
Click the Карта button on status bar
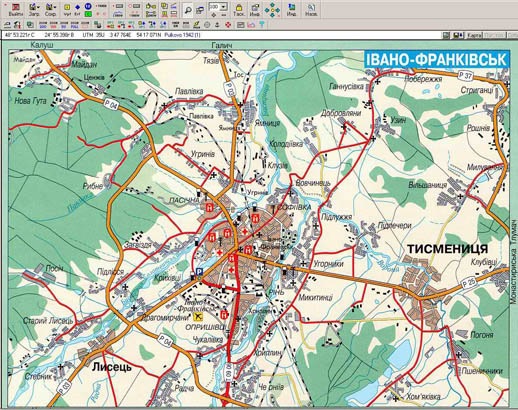point(474,35)
